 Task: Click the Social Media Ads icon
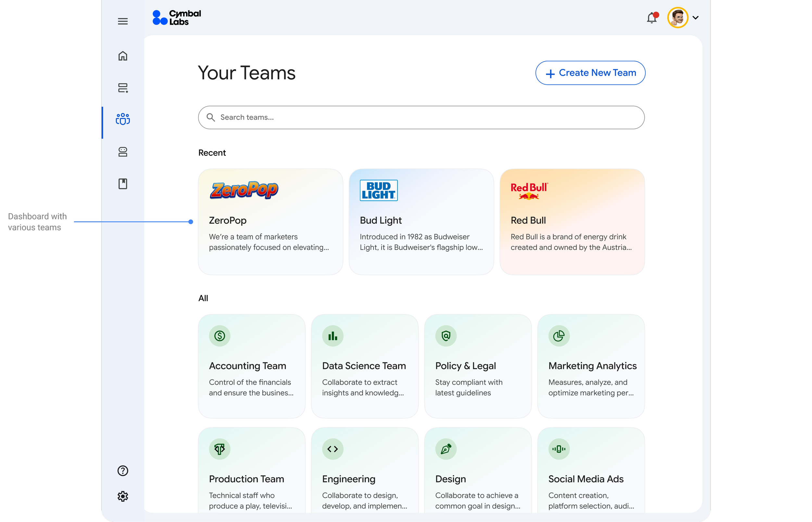[559, 449]
